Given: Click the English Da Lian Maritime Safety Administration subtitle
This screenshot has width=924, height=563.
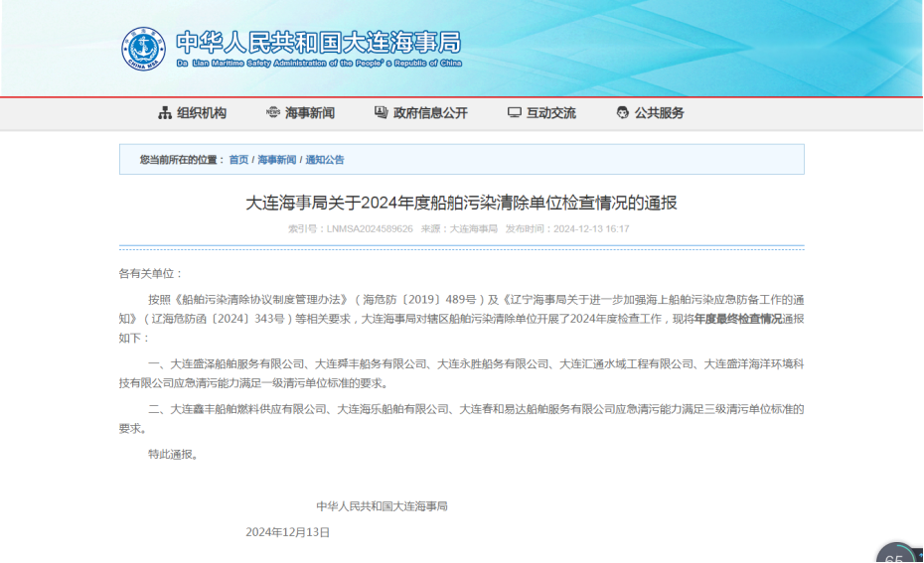Looking at the screenshot, I should (319, 63).
